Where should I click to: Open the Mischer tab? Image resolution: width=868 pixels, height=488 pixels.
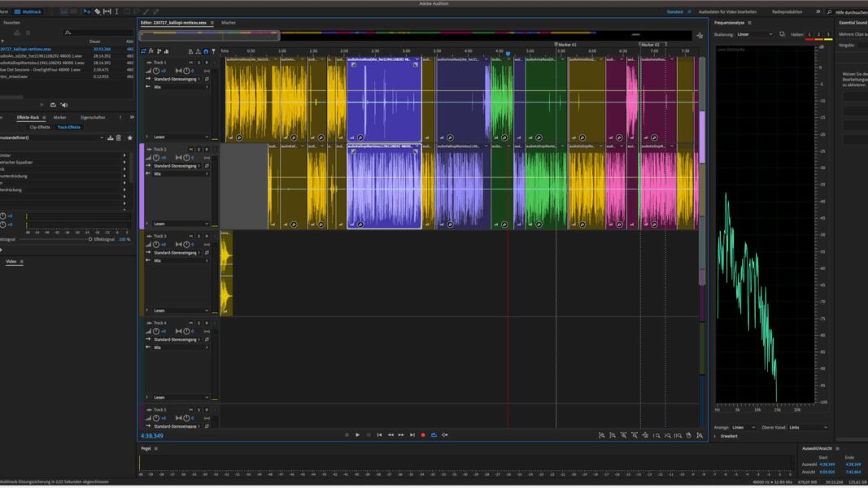pos(229,23)
